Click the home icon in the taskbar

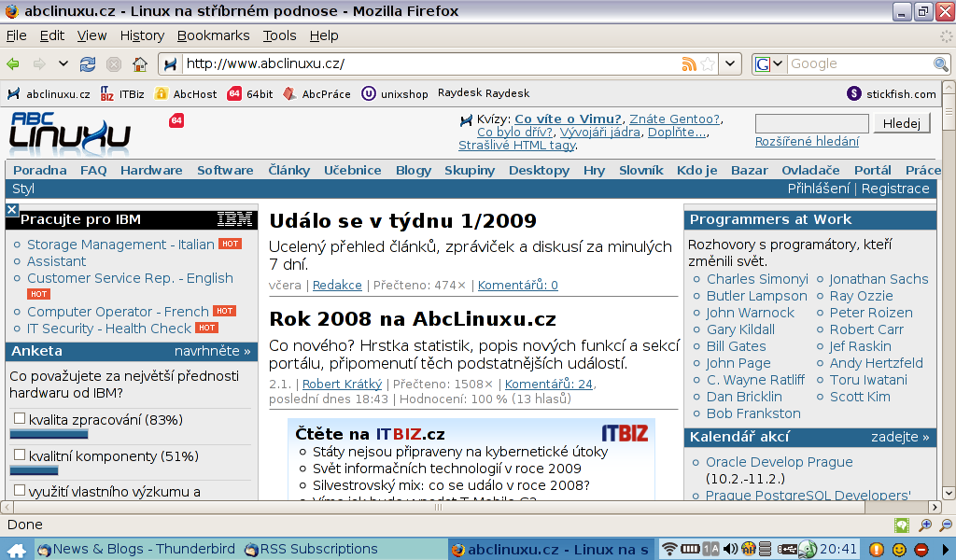point(17,551)
